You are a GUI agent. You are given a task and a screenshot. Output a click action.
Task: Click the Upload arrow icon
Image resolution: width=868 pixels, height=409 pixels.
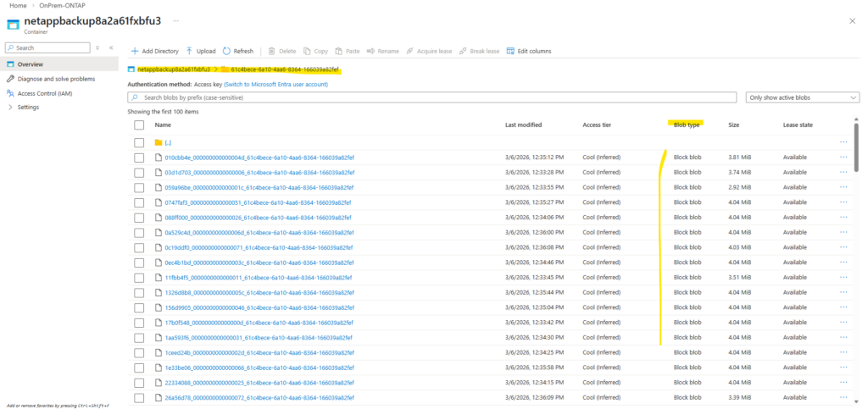point(189,51)
